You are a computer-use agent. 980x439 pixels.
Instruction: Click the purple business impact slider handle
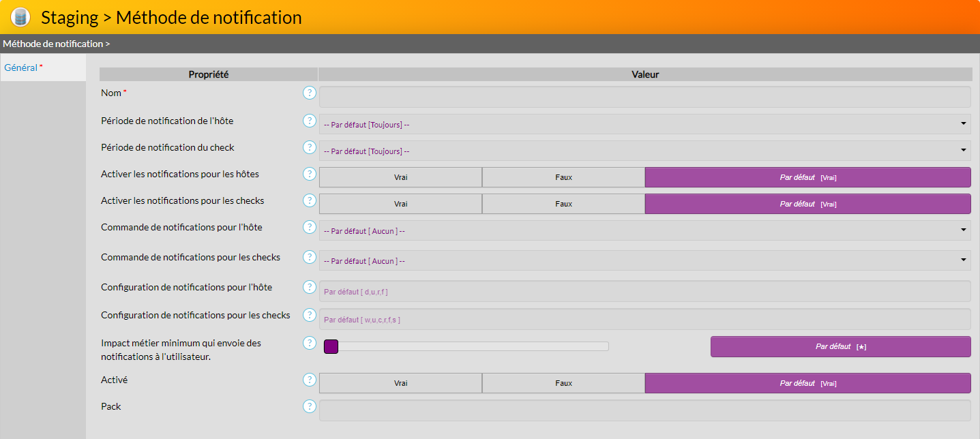point(331,346)
